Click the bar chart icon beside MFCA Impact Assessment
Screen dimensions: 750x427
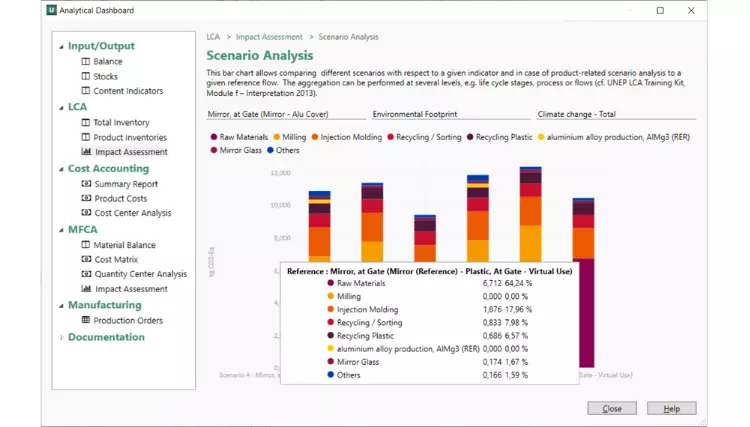pos(86,289)
